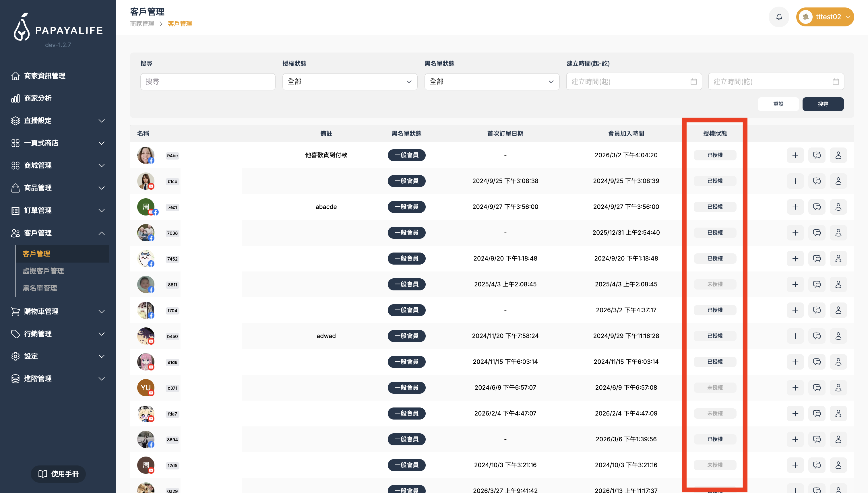This screenshot has width=868, height=493.
Task: Click the person icon in the 8694 row
Action: coord(838,440)
